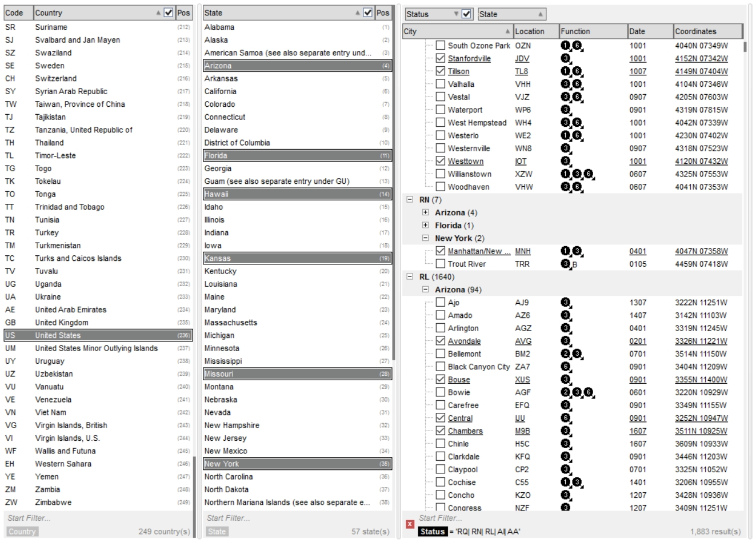Image resolution: width=756 pixels, height=543 pixels.
Task: Collapse the RN (7) group
Action: pyautogui.click(x=410, y=200)
